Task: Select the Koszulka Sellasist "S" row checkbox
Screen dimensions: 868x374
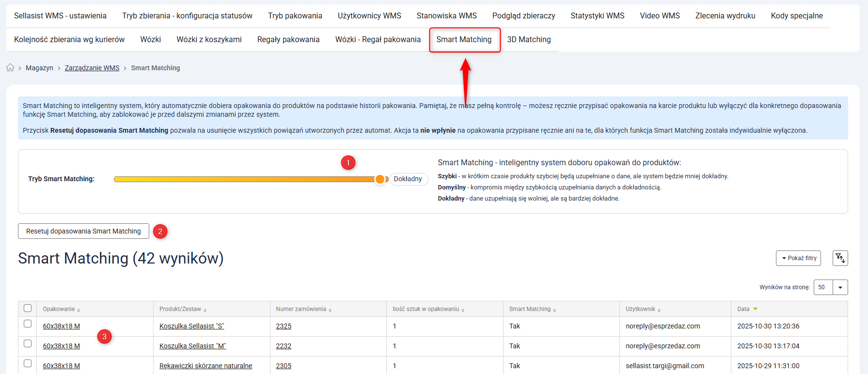Action: pyautogui.click(x=28, y=324)
